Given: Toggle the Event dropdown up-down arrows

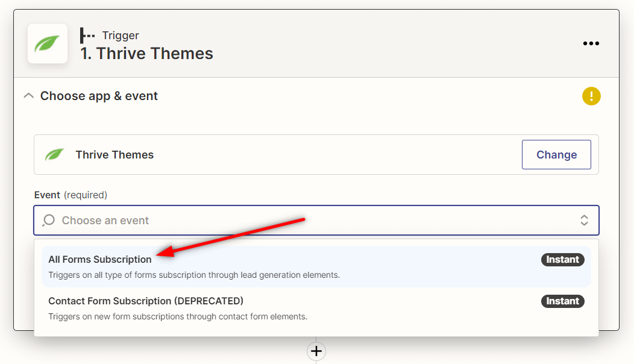Looking at the screenshot, I should pos(584,221).
